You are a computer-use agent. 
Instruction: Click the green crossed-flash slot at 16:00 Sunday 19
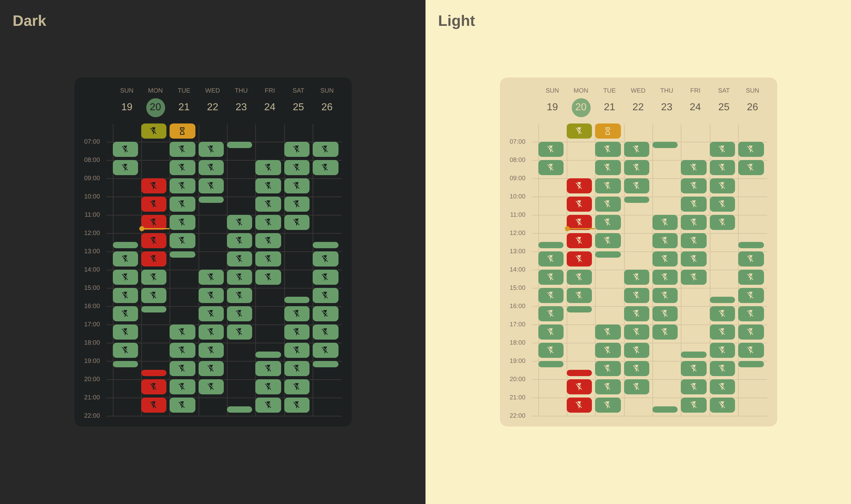(x=125, y=313)
